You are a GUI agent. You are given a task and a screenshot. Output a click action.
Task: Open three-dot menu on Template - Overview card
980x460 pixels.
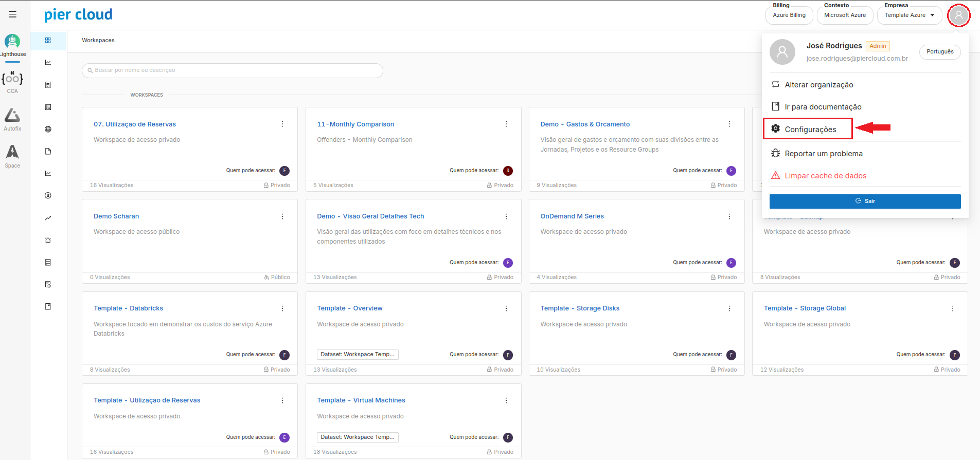(506, 308)
